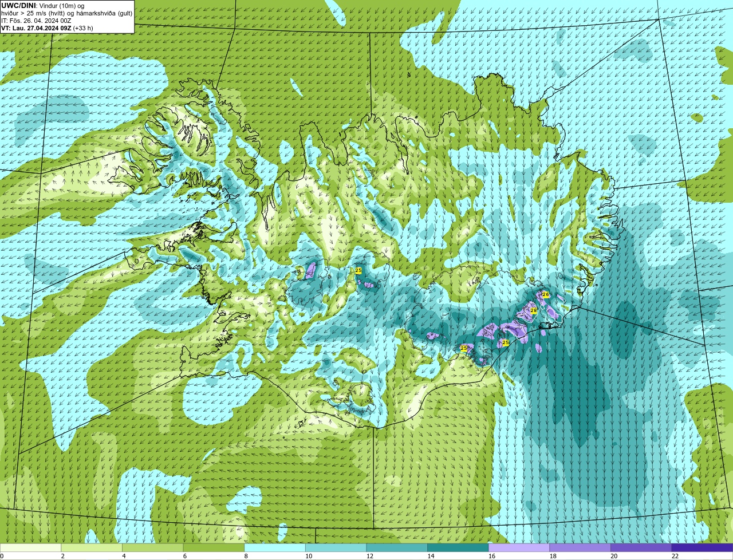733x560 pixels.
Task: Click the legend tick value '6'
Action: (184, 556)
